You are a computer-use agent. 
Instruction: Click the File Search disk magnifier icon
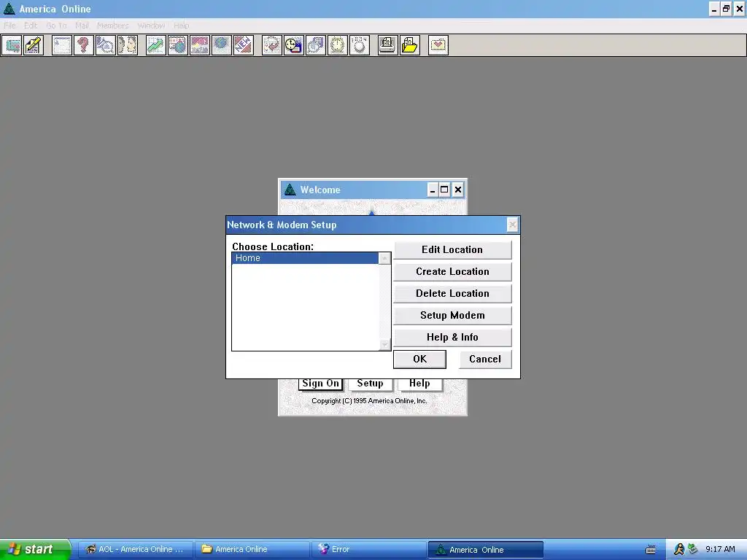coord(316,45)
